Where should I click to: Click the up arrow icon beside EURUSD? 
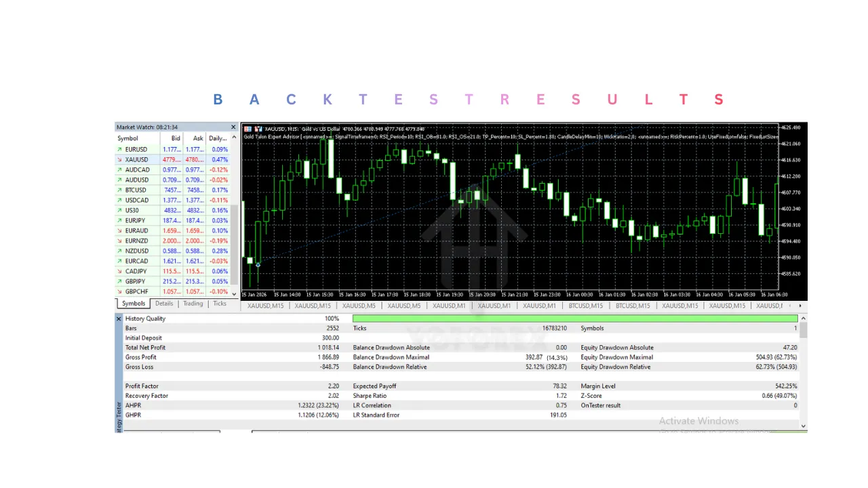[x=120, y=149]
